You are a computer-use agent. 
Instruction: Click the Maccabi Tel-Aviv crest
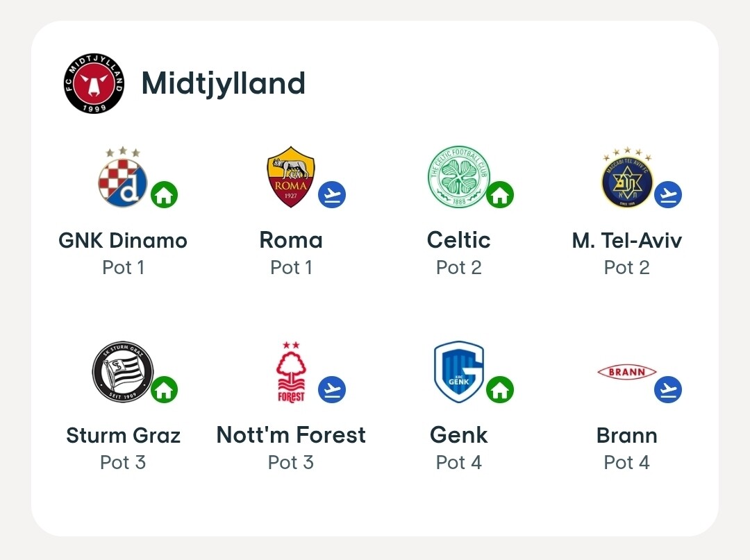[627, 177]
